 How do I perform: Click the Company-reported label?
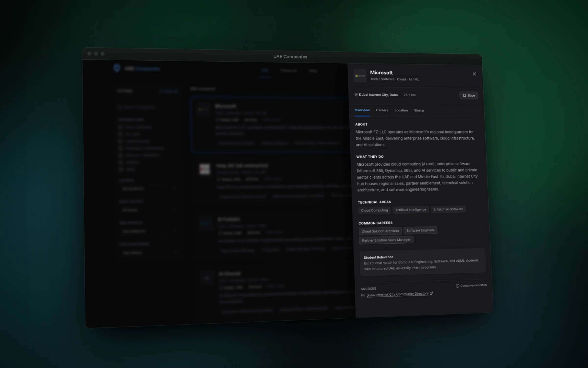(x=473, y=285)
